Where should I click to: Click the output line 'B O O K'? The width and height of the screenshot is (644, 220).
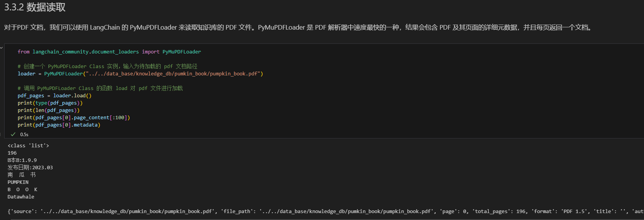click(x=23, y=189)
